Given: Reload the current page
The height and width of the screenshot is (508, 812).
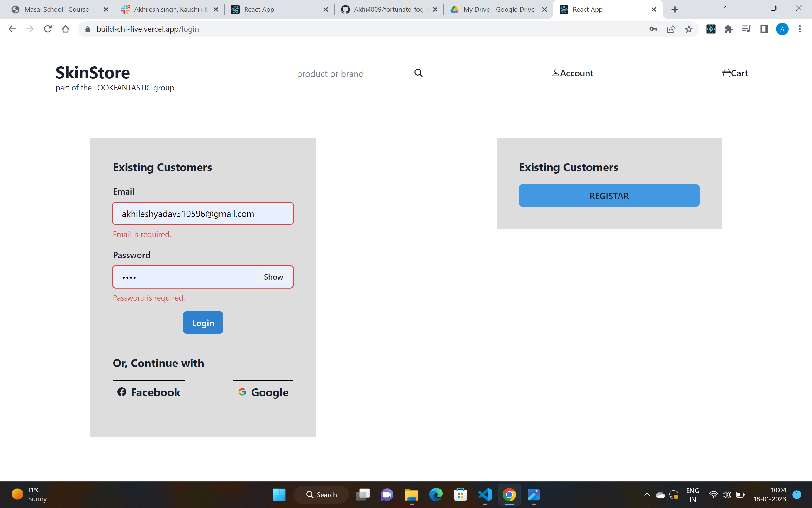Looking at the screenshot, I should click(x=48, y=29).
